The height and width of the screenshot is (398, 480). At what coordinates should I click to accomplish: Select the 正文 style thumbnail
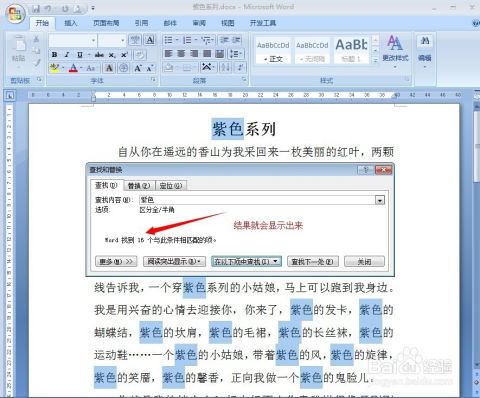pos(273,51)
